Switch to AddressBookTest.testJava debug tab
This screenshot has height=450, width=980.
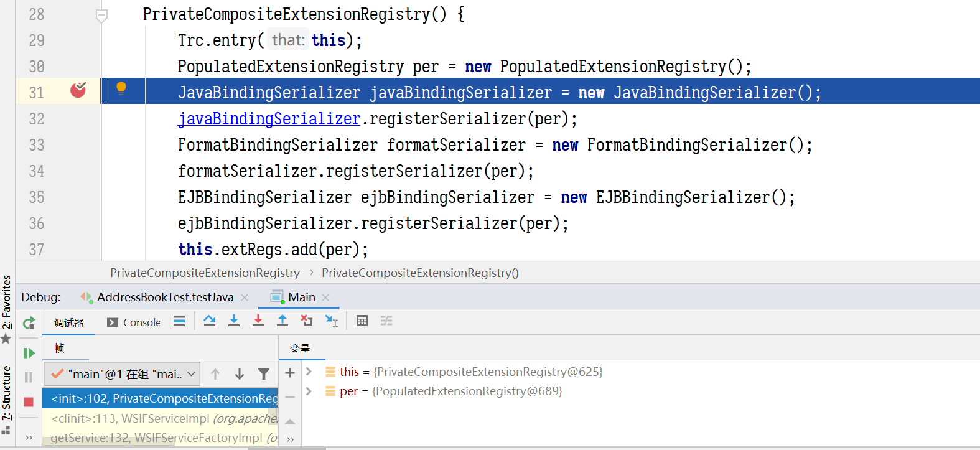[164, 298]
